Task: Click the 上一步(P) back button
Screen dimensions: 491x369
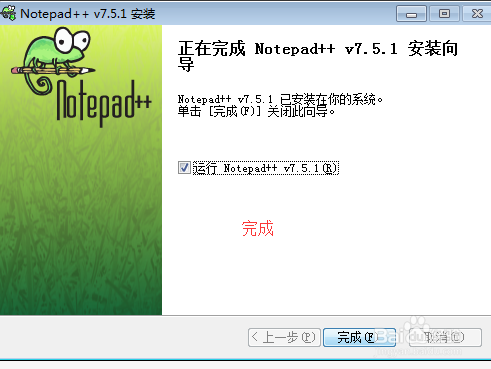Action: 284,337
